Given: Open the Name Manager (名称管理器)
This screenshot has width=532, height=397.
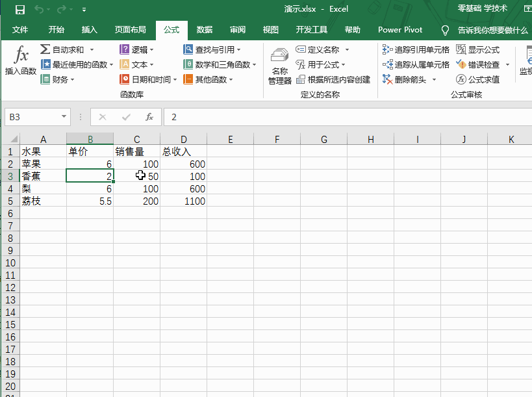Looking at the screenshot, I should (279, 65).
